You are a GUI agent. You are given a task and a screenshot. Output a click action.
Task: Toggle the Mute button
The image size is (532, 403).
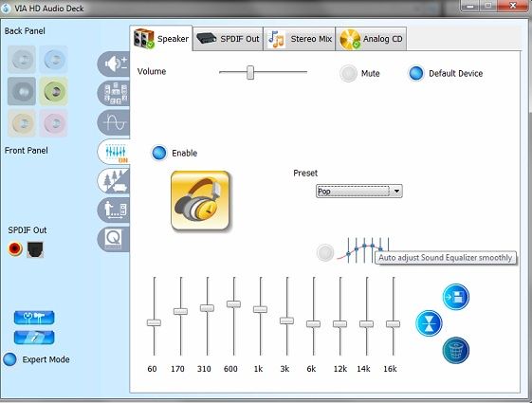coord(348,73)
